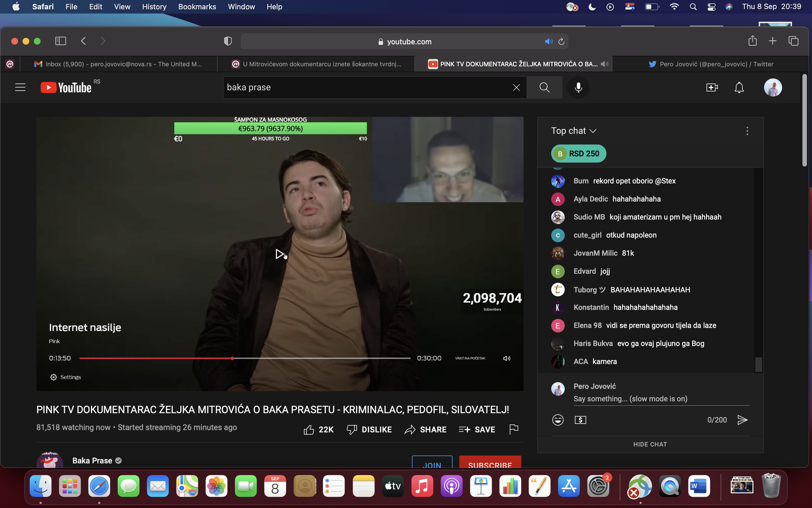The width and height of the screenshot is (812, 508).
Task: Like the video with thumbs up
Action: 318,429
